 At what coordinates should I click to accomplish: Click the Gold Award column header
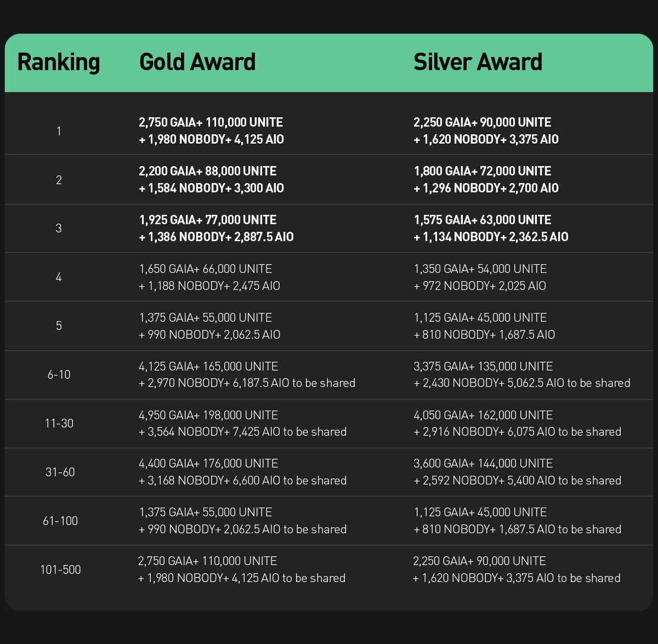(x=197, y=62)
